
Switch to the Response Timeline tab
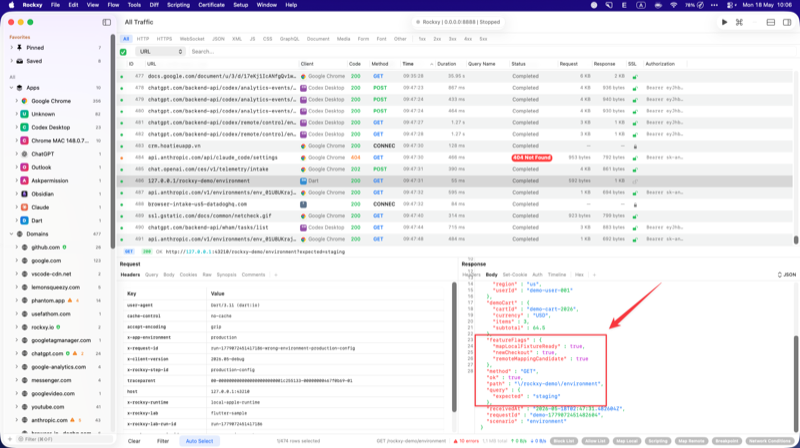click(x=557, y=275)
